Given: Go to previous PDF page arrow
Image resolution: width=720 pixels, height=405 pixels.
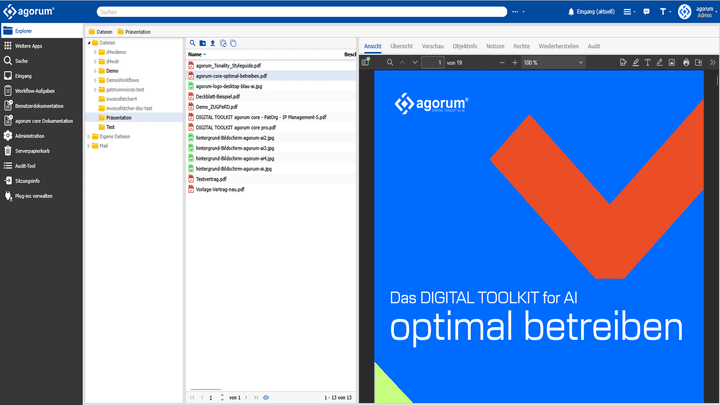Looking at the screenshot, I should click(x=402, y=62).
